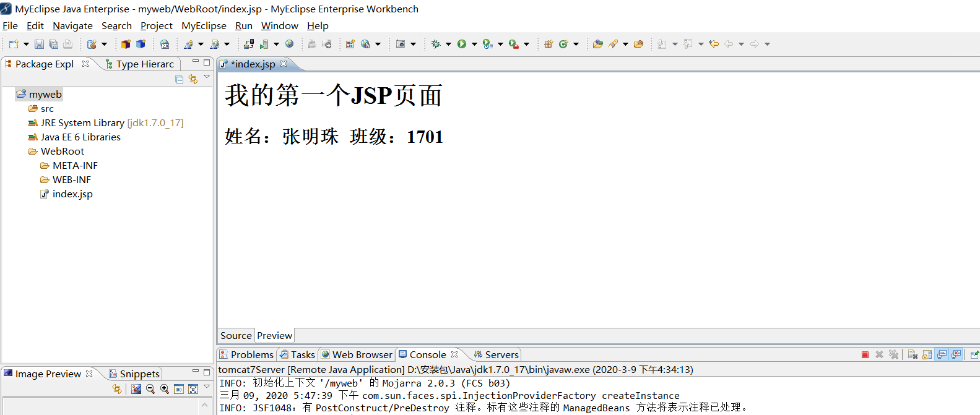Viewport: 980px width, 415px height.
Task: Switch to the Preview editor tab
Action: [x=274, y=335]
